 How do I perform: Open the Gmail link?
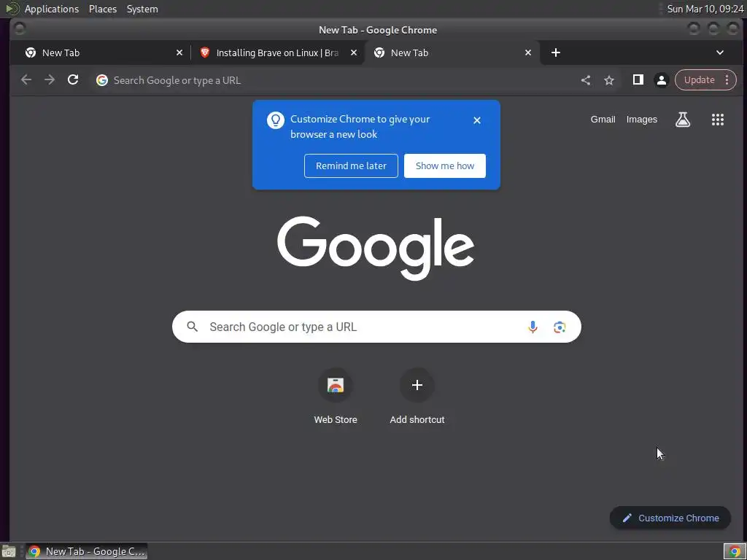point(603,120)
